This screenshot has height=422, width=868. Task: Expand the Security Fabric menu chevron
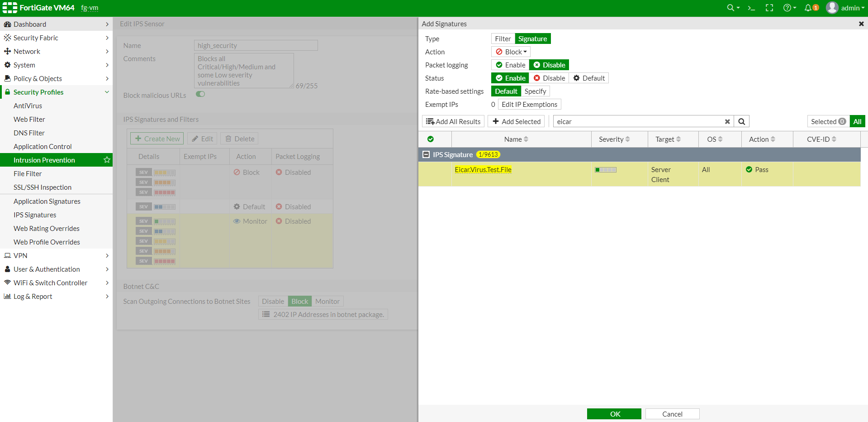[x=107, y=38]
